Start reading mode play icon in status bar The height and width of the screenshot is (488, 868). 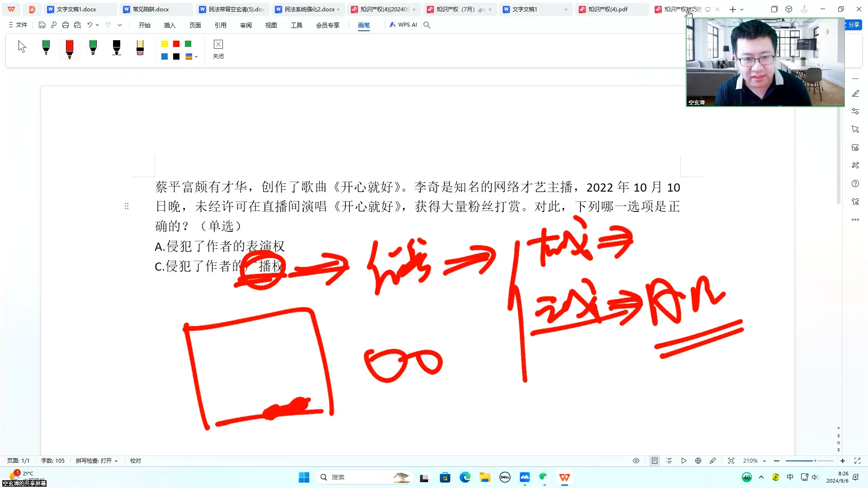[684, 461]
